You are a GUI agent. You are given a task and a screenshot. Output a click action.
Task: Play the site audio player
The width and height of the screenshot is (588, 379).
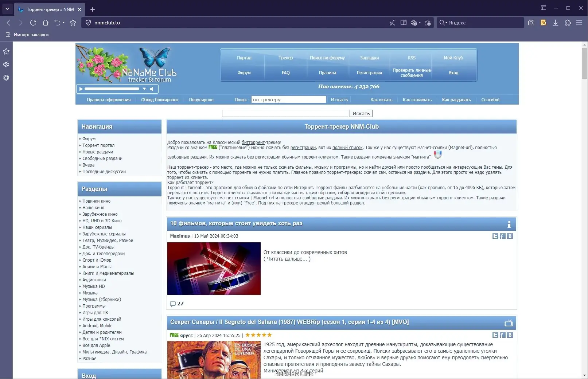(x=81, y=89)
